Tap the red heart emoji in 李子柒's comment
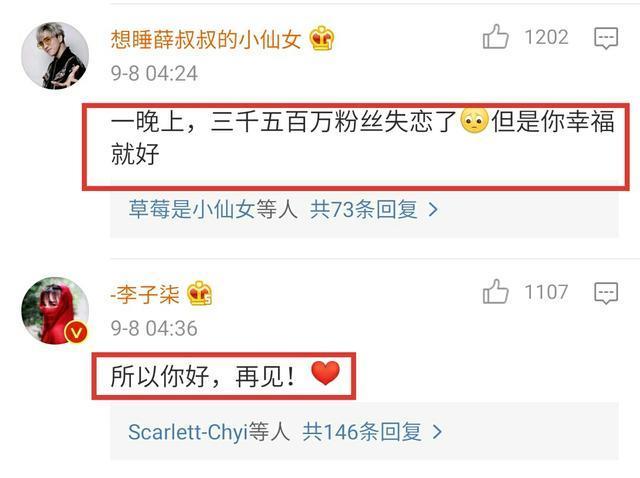This screenshot has width=640, height=478. tap(325, 374)
